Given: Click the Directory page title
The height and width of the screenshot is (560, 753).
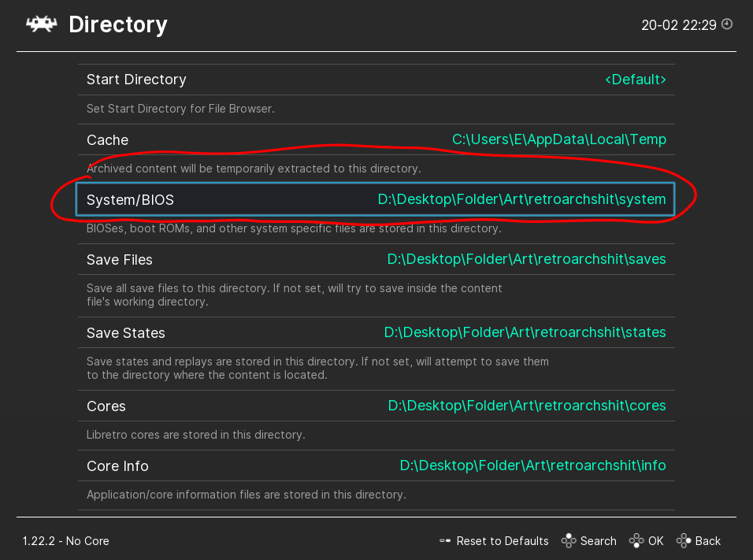Looking at the screenshot, I should [118, 24].
